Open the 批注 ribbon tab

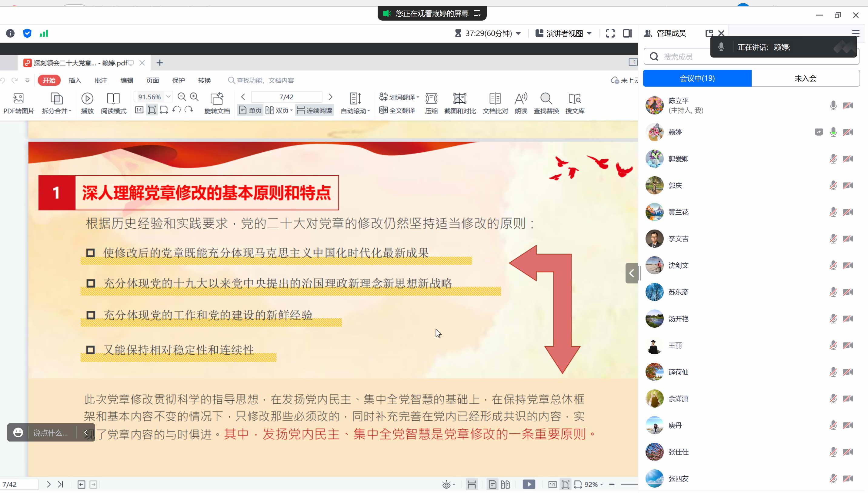[101, 80]
